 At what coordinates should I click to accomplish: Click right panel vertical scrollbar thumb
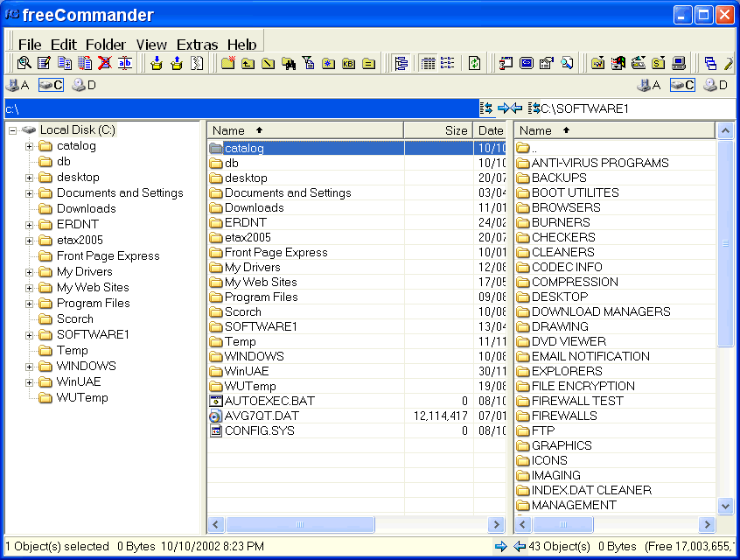point(725,243)
